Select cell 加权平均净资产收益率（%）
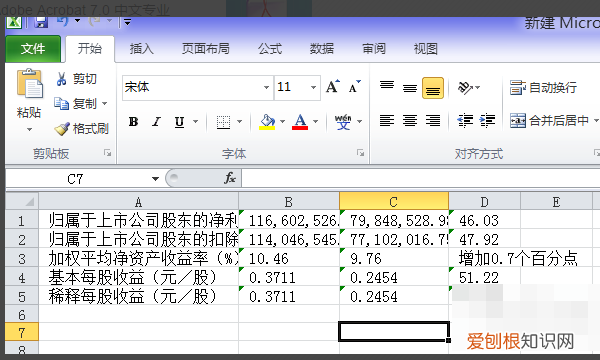600x360 pixels. point(139,258)
